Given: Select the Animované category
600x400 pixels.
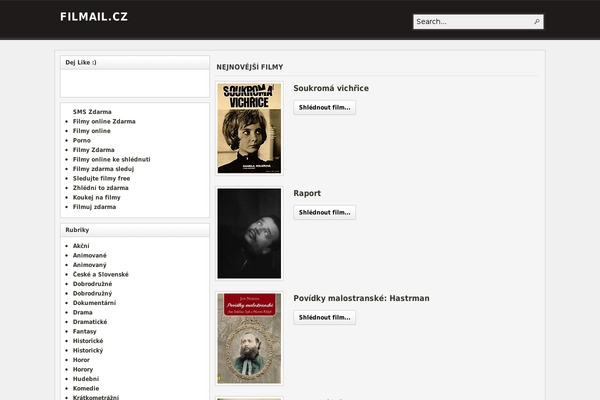Looking at the screenshot, I should pyautogui.click(x=90, y=255).
